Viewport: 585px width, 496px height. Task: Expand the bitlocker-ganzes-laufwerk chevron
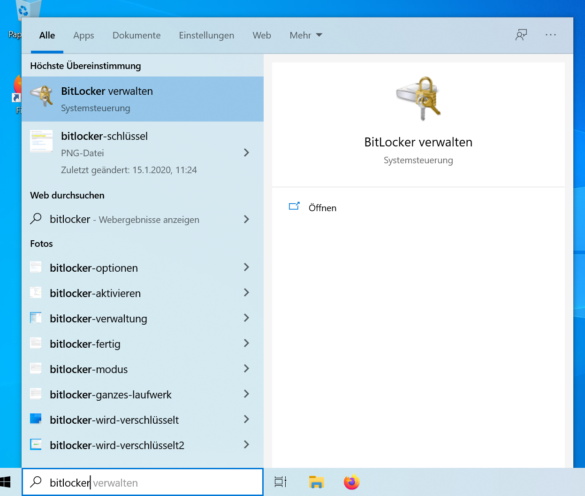pos(246,394)
